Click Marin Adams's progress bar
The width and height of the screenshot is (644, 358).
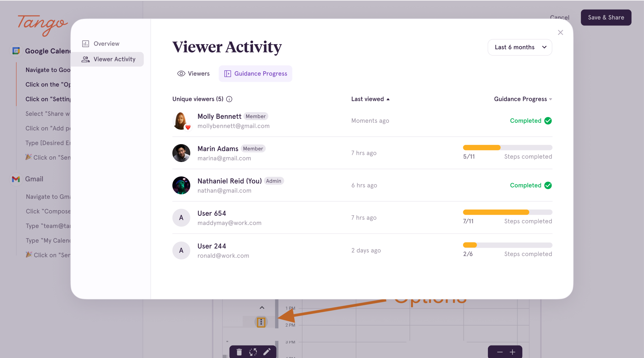507,147
